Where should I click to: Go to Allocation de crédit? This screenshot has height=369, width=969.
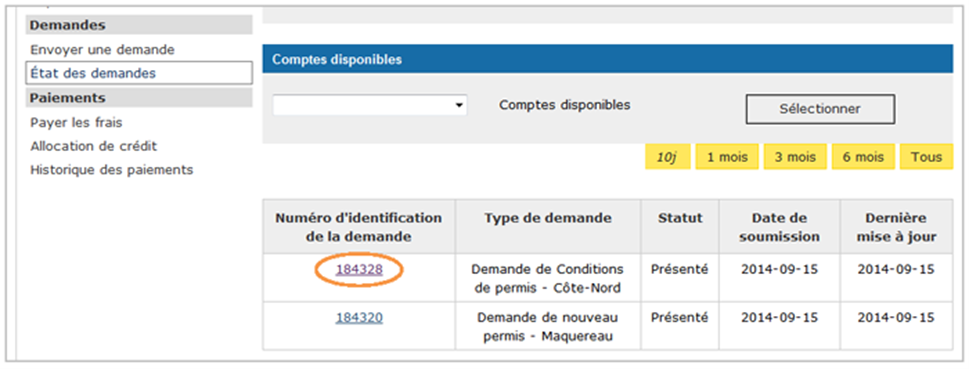93,146
